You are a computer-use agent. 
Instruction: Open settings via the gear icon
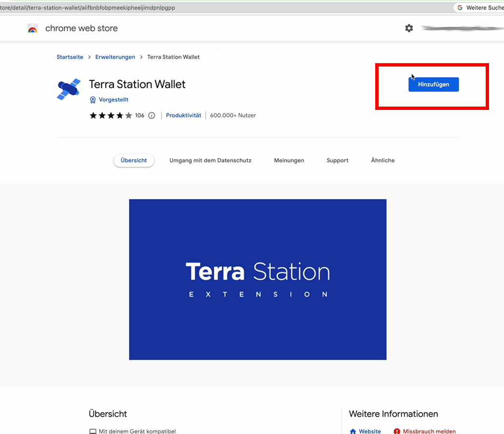pyautogui.click(x=409, y=28)
